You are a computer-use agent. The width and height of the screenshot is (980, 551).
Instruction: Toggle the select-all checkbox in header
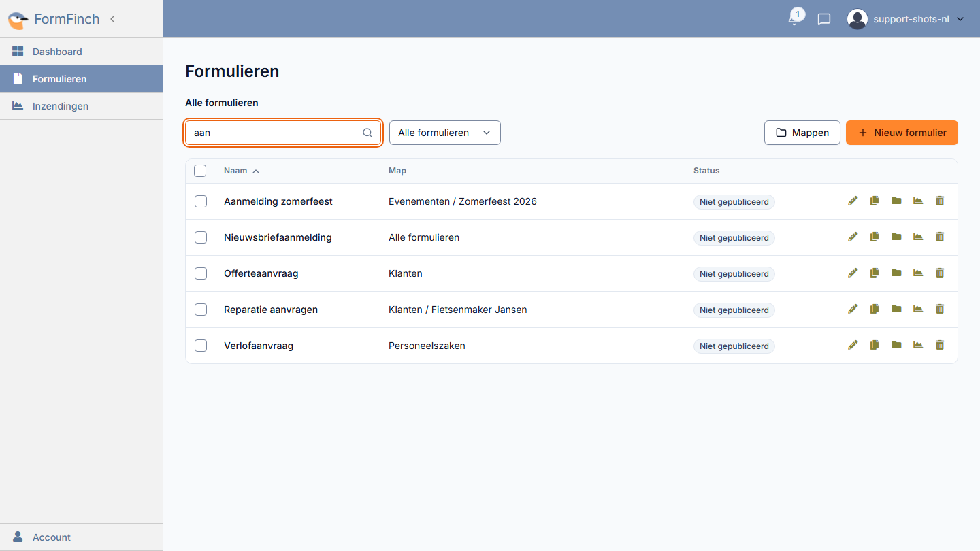tap(200, 171)
